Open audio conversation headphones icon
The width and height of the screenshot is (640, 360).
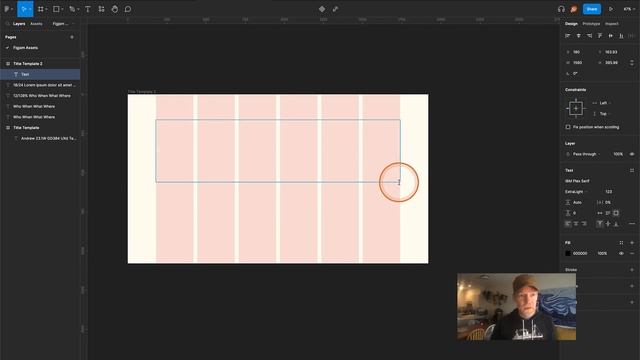point(561,9)
